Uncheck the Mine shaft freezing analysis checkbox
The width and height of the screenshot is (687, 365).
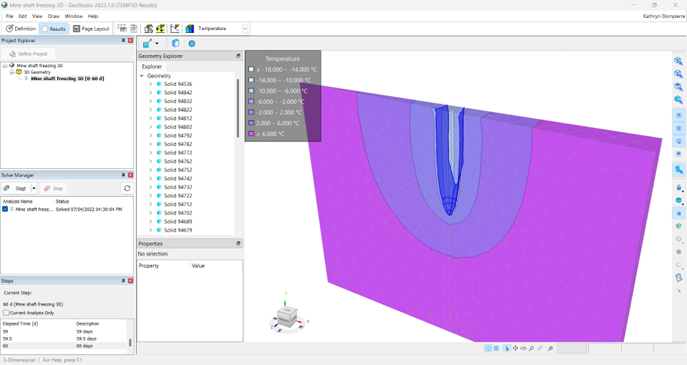[5, 209]
